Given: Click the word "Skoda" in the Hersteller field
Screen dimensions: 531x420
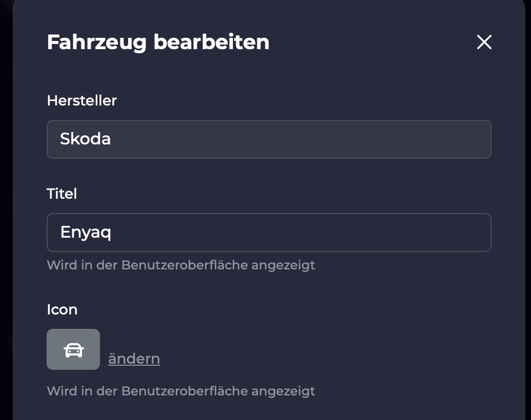Looking at the screenshot, I should pos(86,139).
